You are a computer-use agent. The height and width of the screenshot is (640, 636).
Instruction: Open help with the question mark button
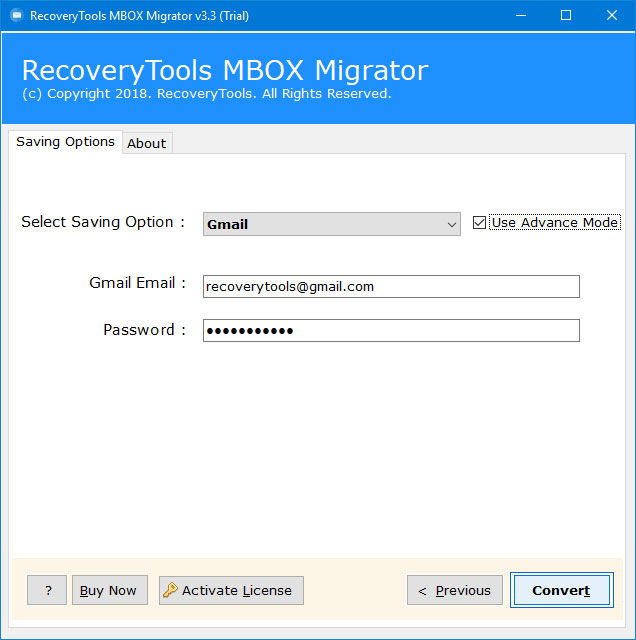[x=47, y=590]
